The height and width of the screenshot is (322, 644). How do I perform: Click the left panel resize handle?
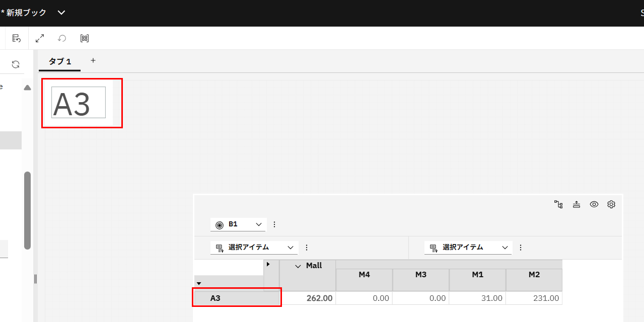(35, 279)
